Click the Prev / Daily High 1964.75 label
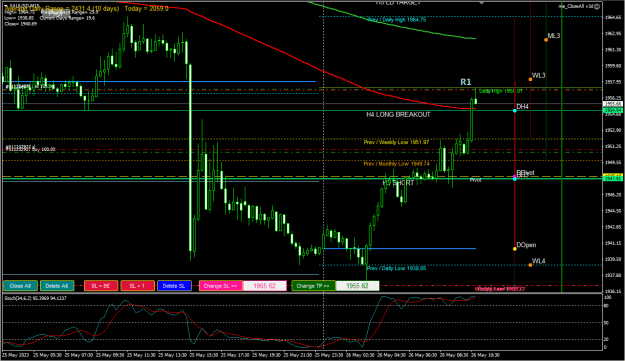 coord(396,19)
